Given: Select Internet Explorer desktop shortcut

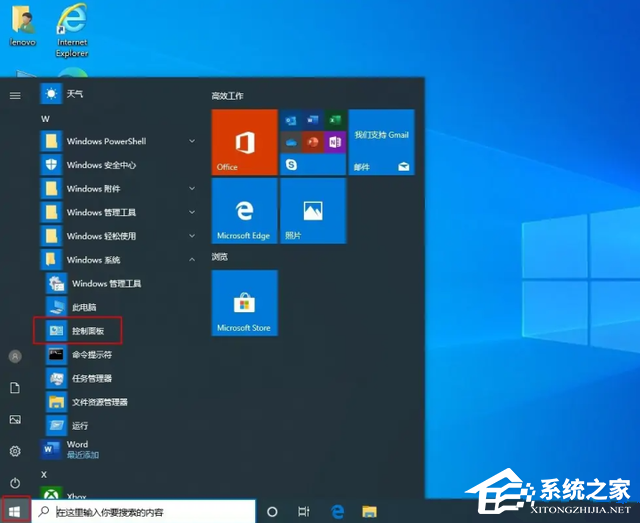Looking at the screenshot, I should pos(72,33).
